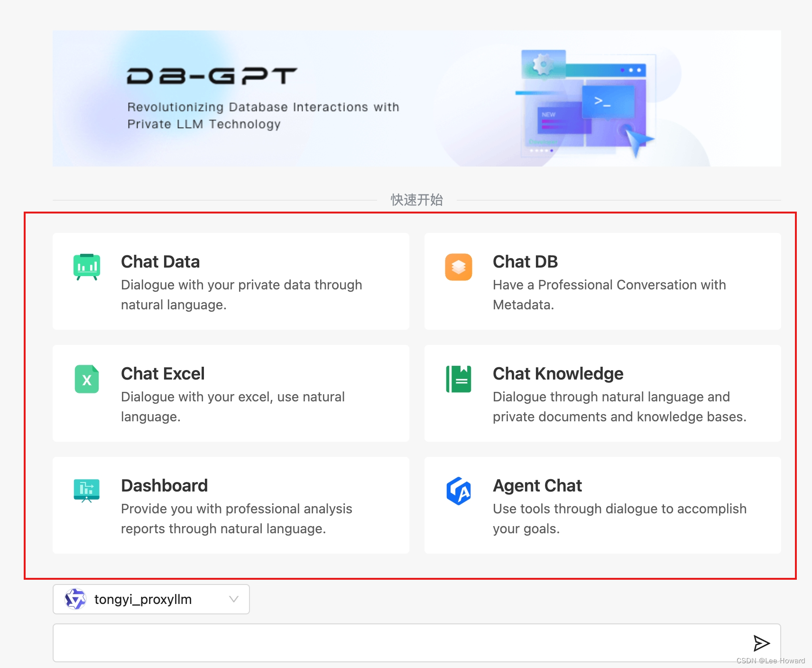Click the green Chat Excel file icon

click(87, 379)
